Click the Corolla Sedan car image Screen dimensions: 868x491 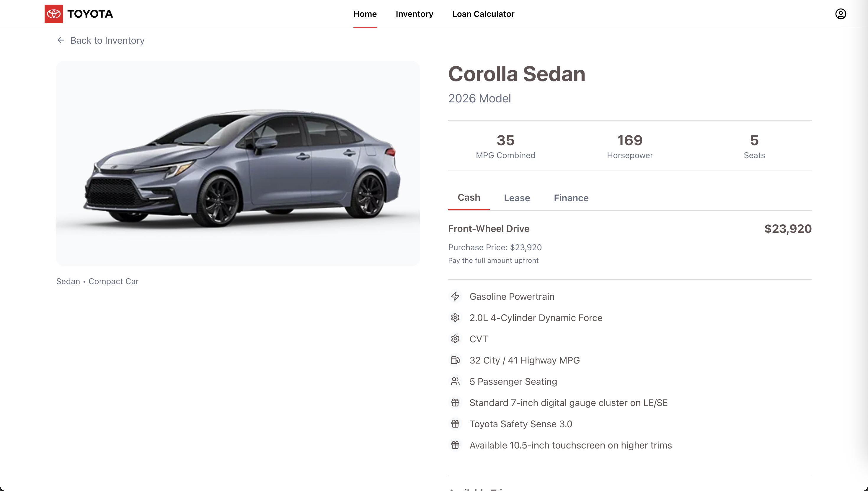pyautogui.click(x=238, y=163)
